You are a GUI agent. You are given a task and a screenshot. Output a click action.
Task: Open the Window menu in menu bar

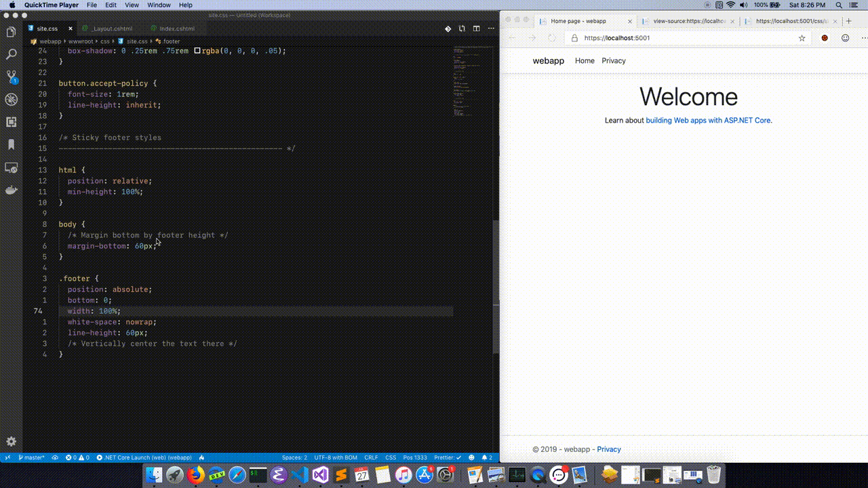(x=159, y=5)
